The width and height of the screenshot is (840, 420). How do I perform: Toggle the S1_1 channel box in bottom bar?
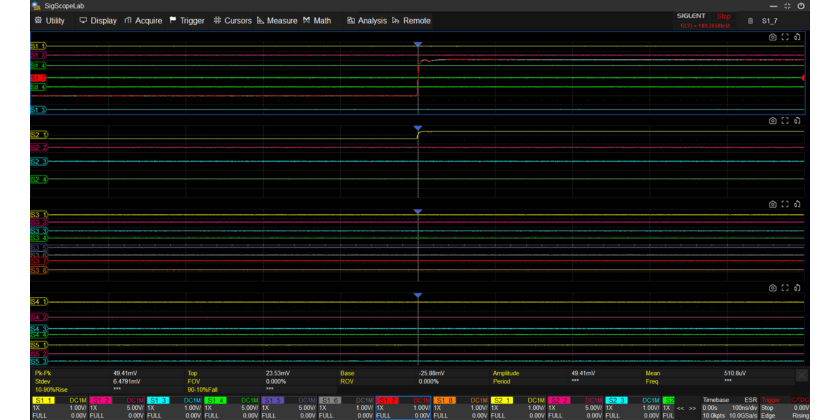click(x=43, y=400)
